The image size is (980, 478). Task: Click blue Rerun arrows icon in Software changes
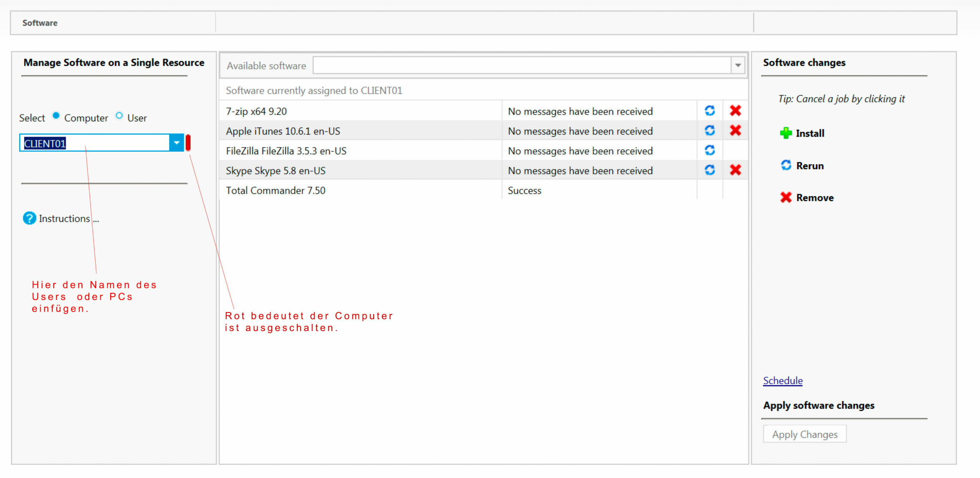pyautogui.click(x=786, y=165)
